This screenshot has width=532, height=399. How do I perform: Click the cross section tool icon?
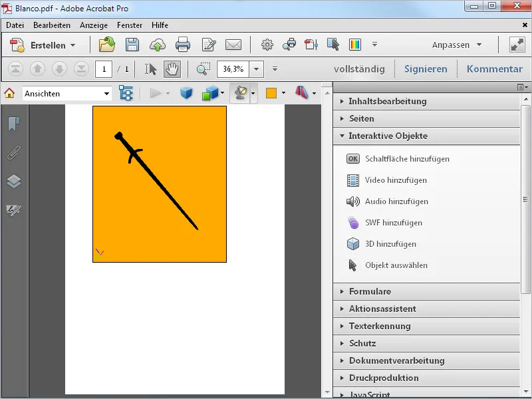pyautogui.click(x=302, y=92)
